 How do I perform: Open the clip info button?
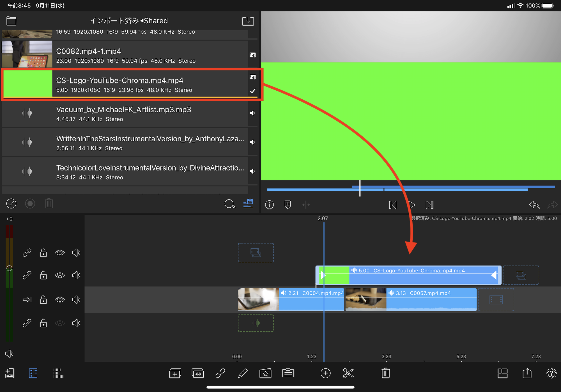[x=269, y=205]
